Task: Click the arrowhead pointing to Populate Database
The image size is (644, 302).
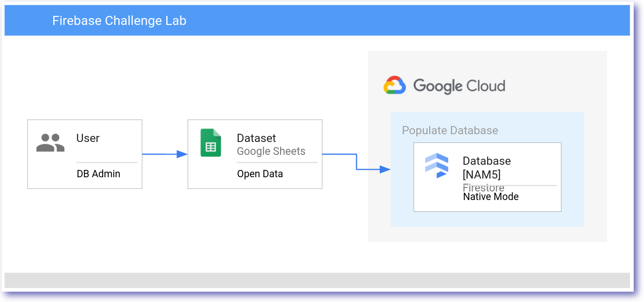Action: pos(385,169)
